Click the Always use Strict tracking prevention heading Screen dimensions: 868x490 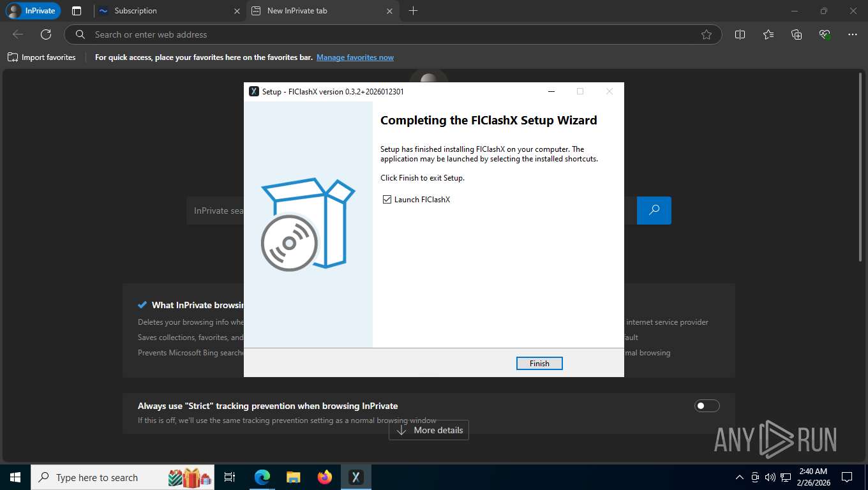click(x=268, y=406)
